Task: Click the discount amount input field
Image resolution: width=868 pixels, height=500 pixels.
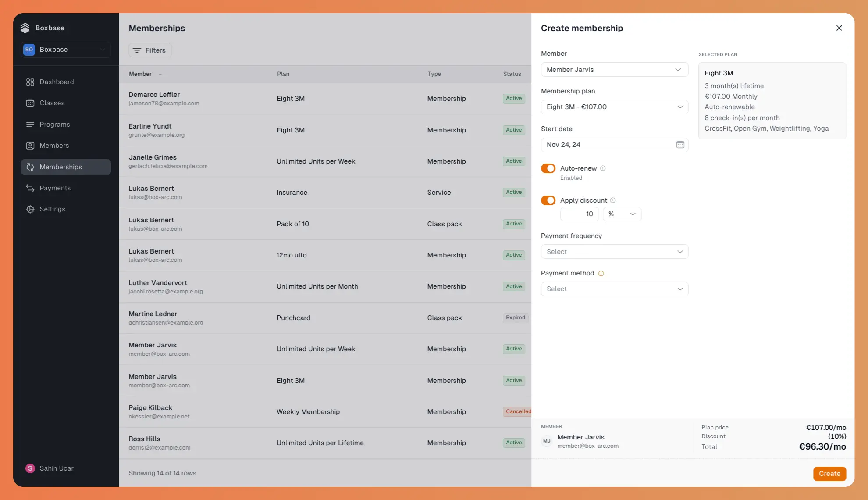Action: [x=579, y=214]
